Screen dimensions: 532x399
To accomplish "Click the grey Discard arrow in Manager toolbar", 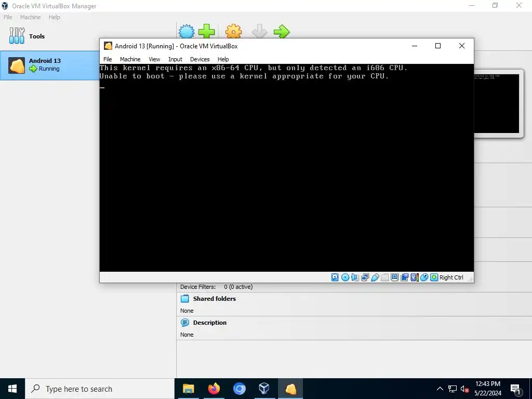I will coord(260,32).
